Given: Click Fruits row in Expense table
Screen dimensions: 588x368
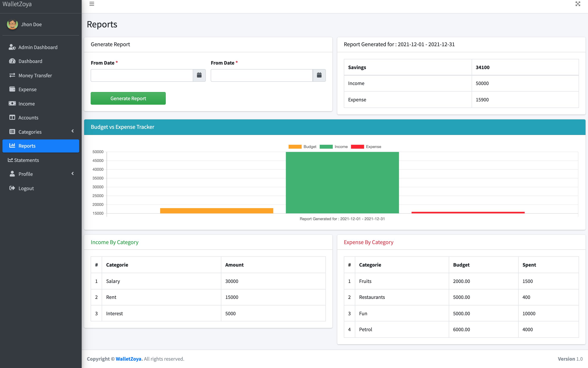Looking at the screenshot, I should click(461, 281).
